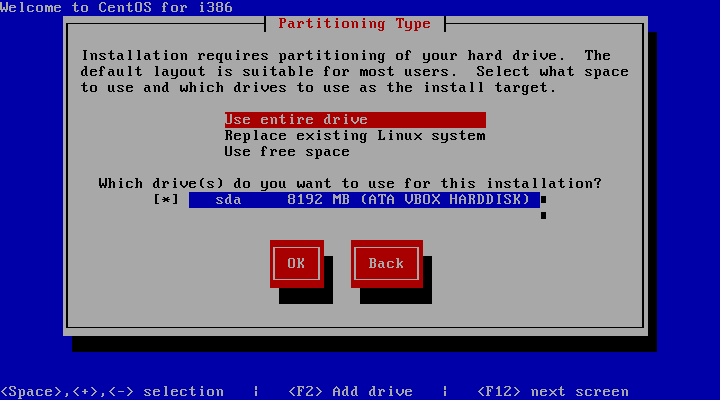Click the '<F2> Add drive' hint
This screenshot has width=720, height=400.
[350, 392]
